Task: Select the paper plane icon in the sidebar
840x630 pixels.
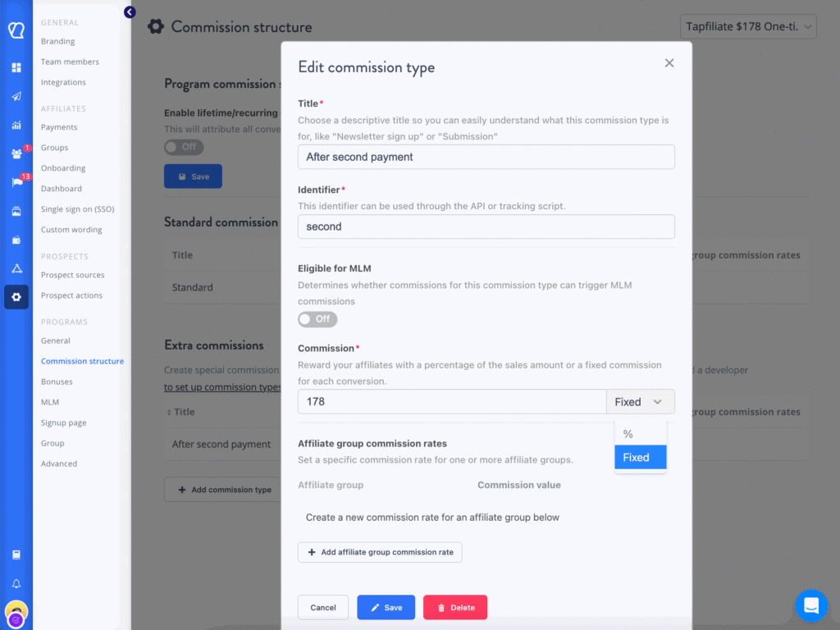Action: click(x=16, y=96)
